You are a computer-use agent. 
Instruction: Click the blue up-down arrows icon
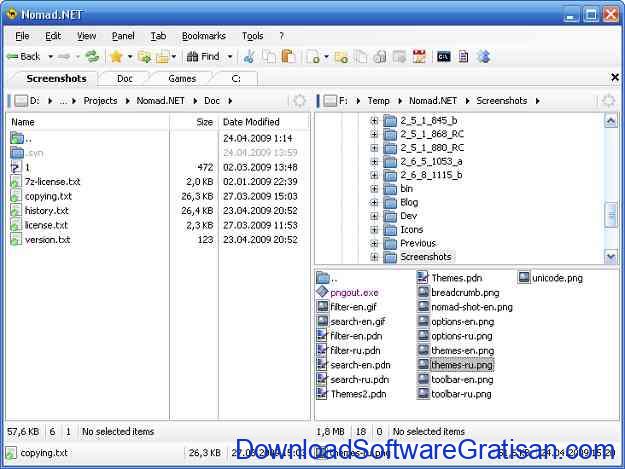tap(484, 57)
